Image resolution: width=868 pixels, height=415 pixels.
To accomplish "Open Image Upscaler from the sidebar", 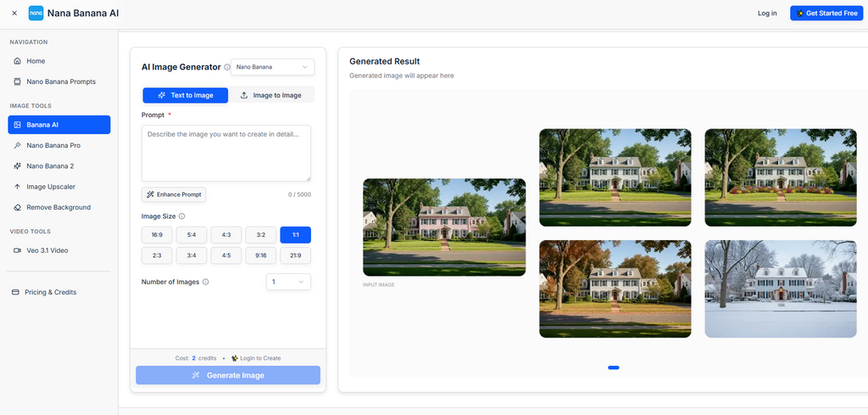I will (x=52, y=187).
